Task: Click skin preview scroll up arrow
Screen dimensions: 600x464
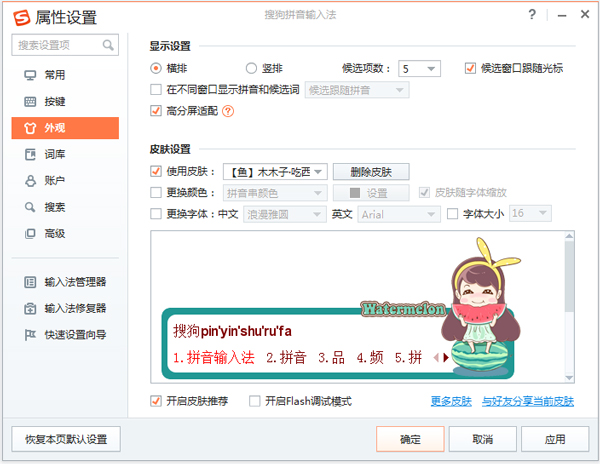Action: [x=569, y=236]
